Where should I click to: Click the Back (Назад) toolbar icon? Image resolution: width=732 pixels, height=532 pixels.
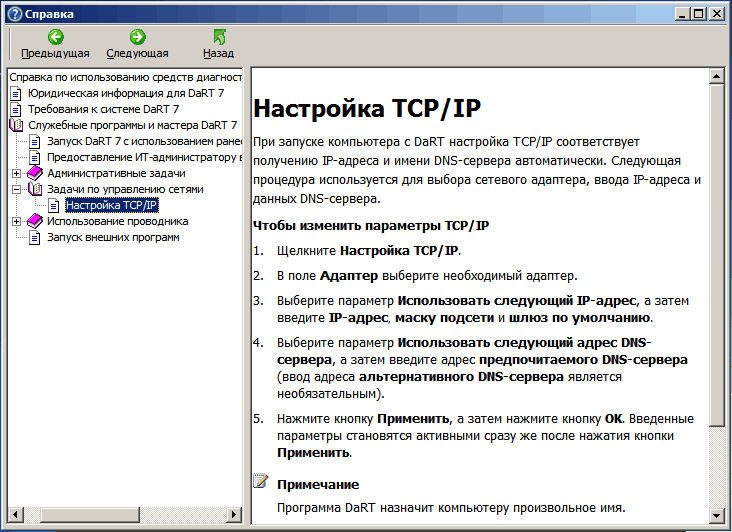[x=219, y=37]
